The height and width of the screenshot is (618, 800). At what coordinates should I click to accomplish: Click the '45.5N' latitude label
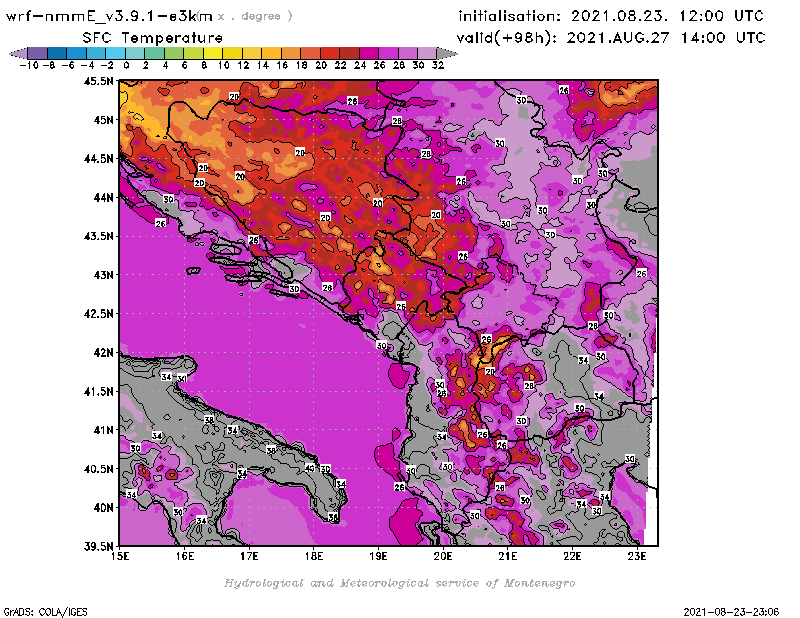98,81
